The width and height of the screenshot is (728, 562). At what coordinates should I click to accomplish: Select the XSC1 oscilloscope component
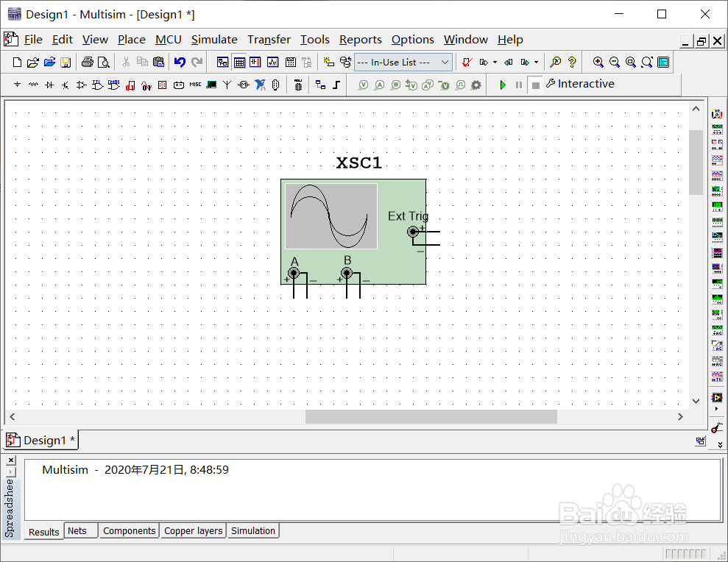(x=353, y=232)
